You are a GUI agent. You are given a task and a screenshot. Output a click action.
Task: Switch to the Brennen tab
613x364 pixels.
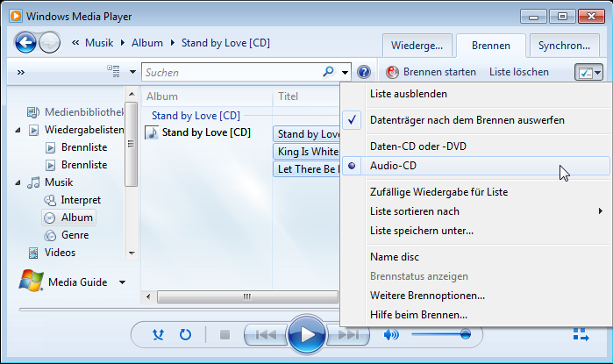pos(491,46)
